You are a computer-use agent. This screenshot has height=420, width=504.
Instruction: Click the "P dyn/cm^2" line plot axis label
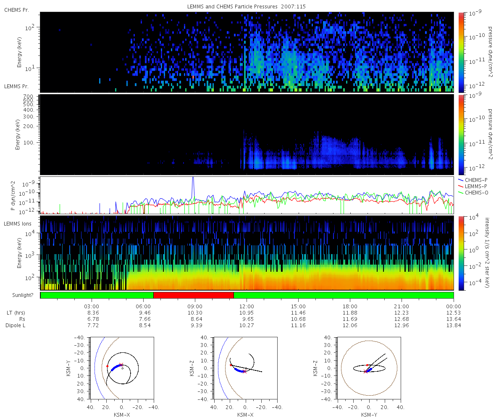13,195
